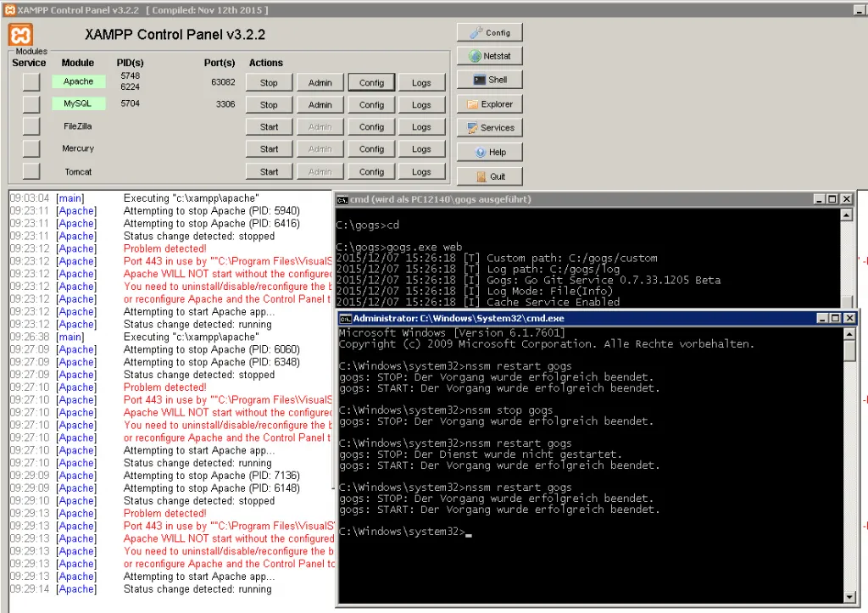The width and height of the screenshot is (868, 613).
Task: Toggle the Tomcat service checkbox
Action: (x=31, y=171)
